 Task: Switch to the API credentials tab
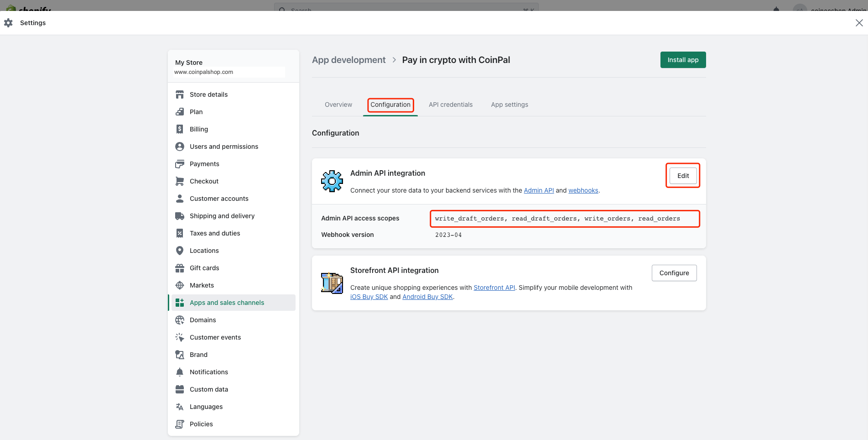(x=451, y=105)
